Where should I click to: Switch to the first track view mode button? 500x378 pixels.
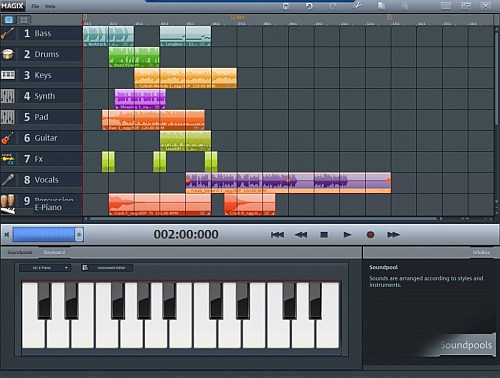coord(9,20)
